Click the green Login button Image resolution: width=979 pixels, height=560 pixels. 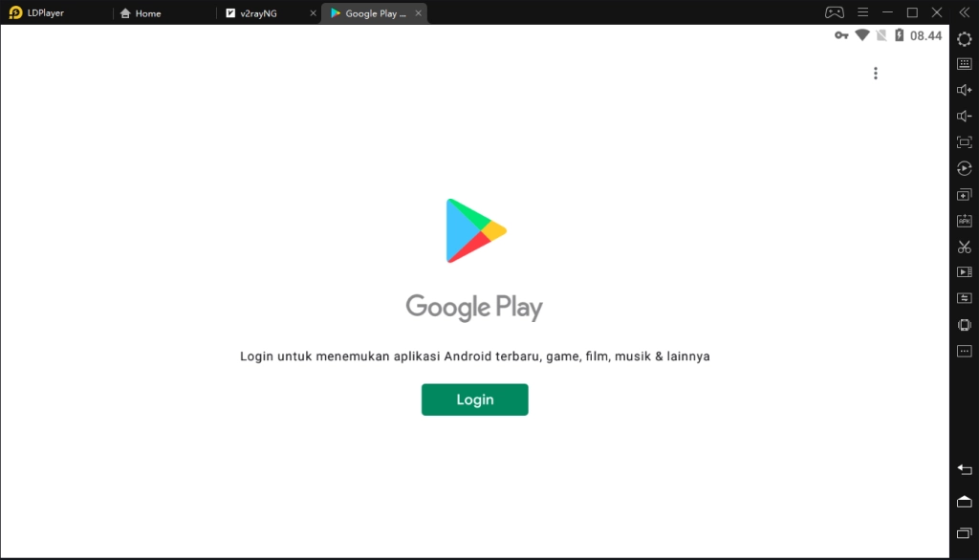click(x=474, y=399)
